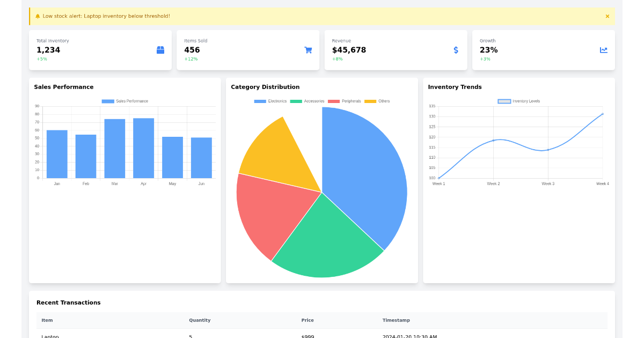Select the April bar in Sales Performance chart
The height and width of the screenshot is (338, 644).
(x=143, y=148)
